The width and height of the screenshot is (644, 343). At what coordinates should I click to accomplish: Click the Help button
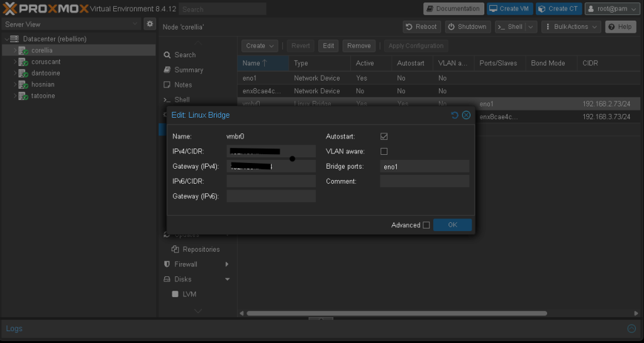[621, 27]
